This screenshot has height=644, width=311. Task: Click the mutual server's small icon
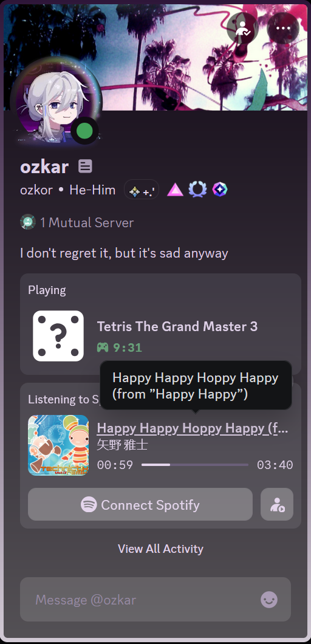coord(27,222)
